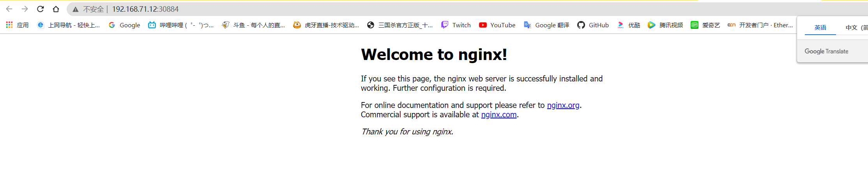Open the Google bookmark
Image resolution: width=868 pixels, height=180 pixels.
click(124, 25)
